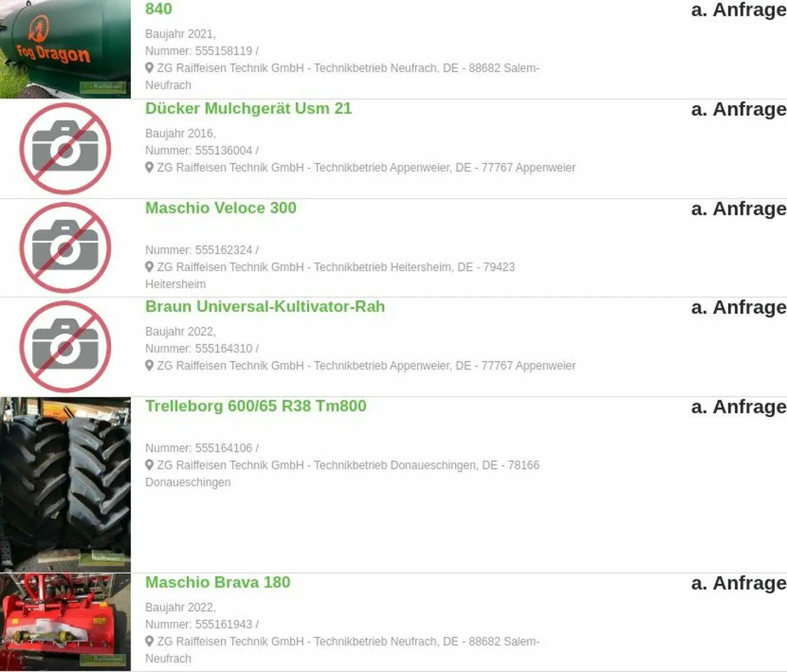787x672 pixels.
Task: Click location pin icon in Braun Kultivator listing
Action: point(149,366)
